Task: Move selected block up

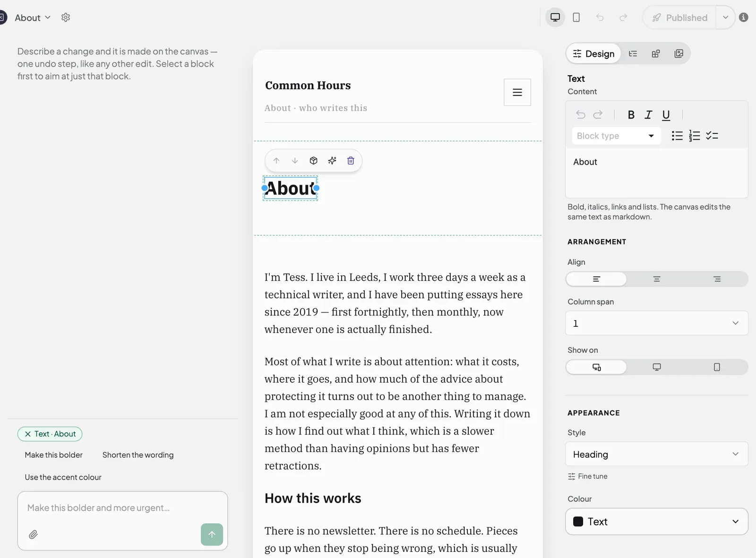Action: (276, 161)
